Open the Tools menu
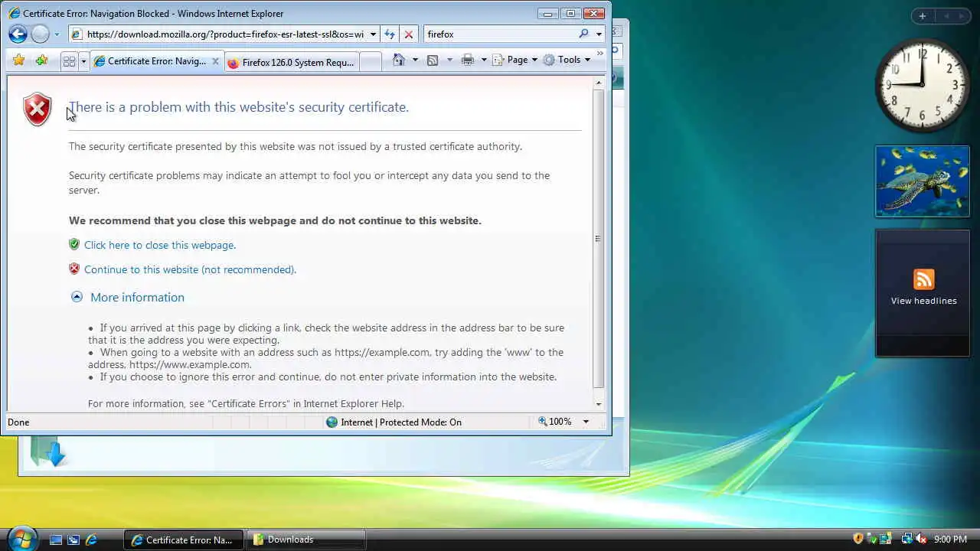This screenshot has height=551, width=980. [567, 60]
